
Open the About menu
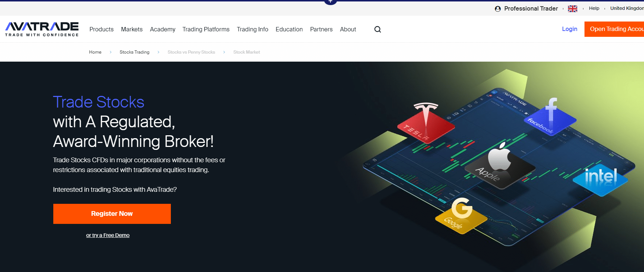tap(348, 29)
